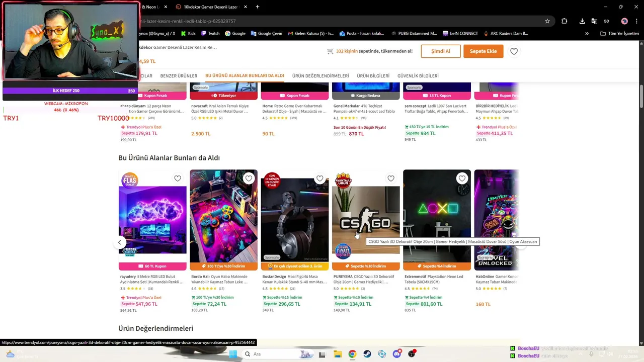This screenshot has height=362, width=644.
Task: Click the page vertical scrollbar
Action: point(641,96)
